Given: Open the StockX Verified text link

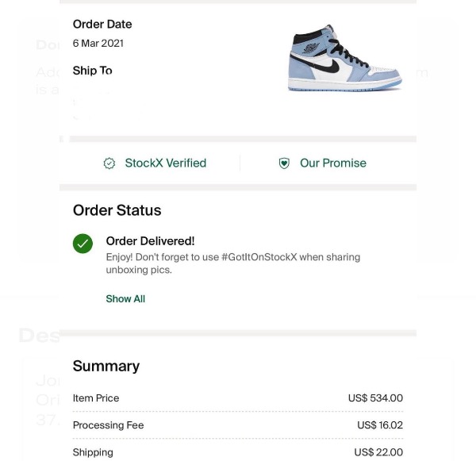Looking at the screenshot, I should [165, 163].
